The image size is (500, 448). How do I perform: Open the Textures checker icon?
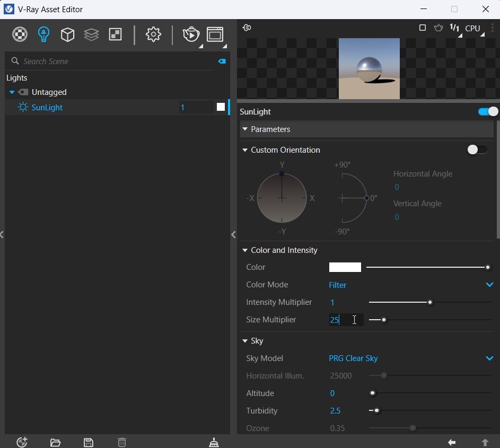click(x=115, y=34)
